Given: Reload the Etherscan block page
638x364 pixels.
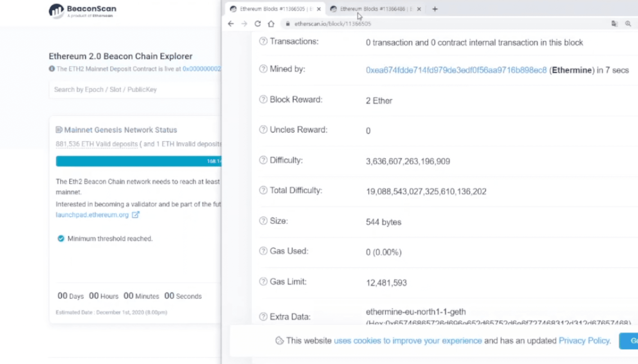Looking at the screenshot, I should click(258, 24).
